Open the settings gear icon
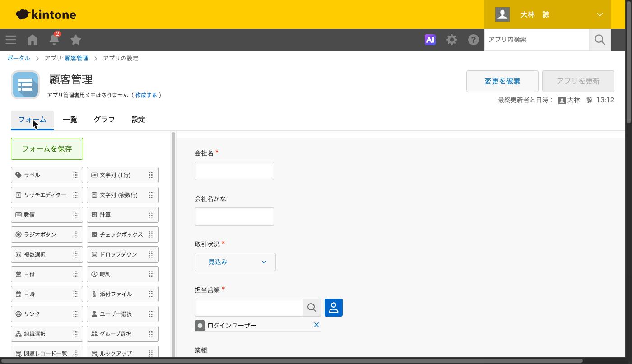Image resolution: width=632 pixels, height=364 pixels. coord(452,40)
